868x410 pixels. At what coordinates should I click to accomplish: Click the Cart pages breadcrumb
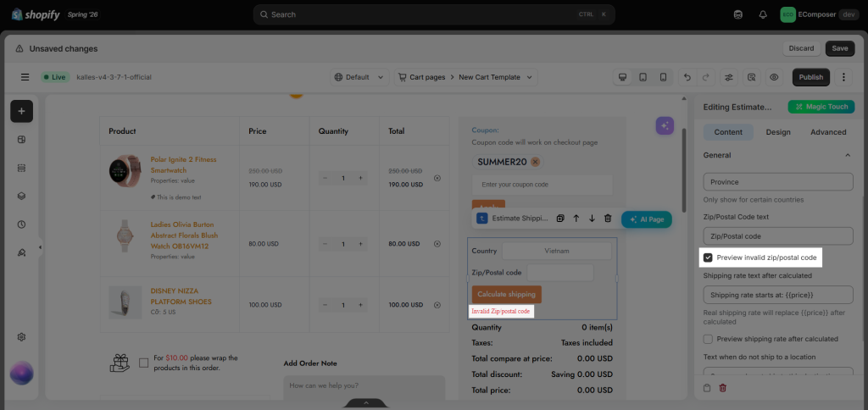427,77
